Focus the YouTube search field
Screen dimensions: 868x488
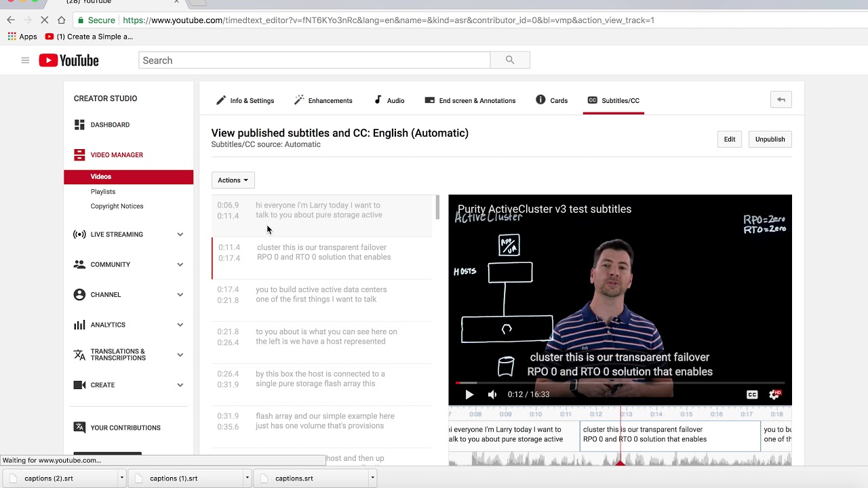tap(314, 60)
